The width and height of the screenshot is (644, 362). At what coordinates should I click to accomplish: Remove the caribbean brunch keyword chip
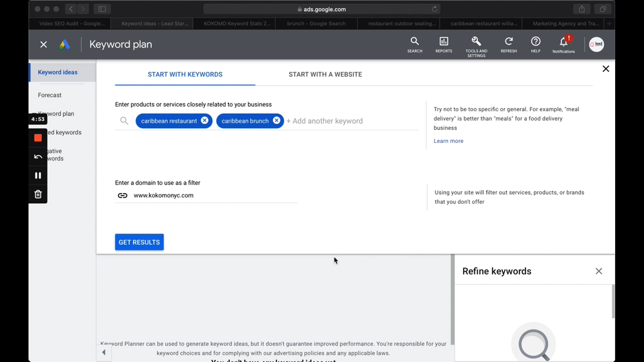tap(276, 121)
